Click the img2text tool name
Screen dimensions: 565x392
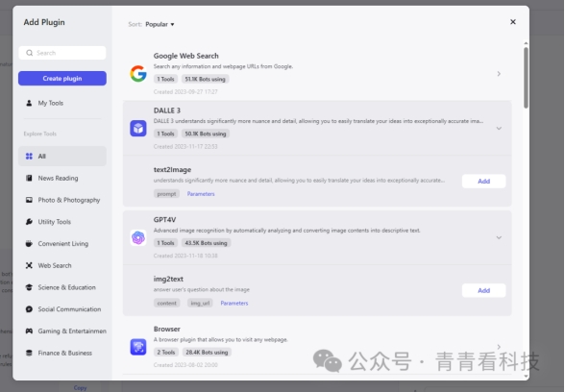pos(168,279)
